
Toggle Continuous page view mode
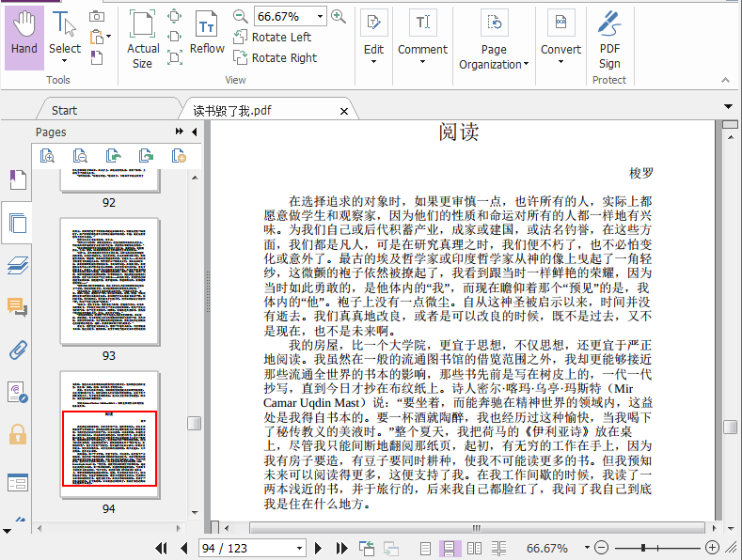point(450,548)
